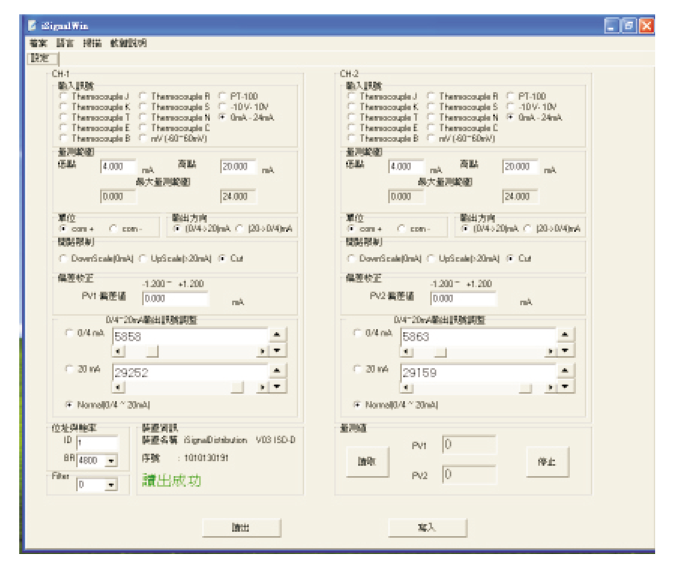This screenshot has width=679, height=577.
Task: Click the PV2 measured value field
Action: [x=469, y=474]
